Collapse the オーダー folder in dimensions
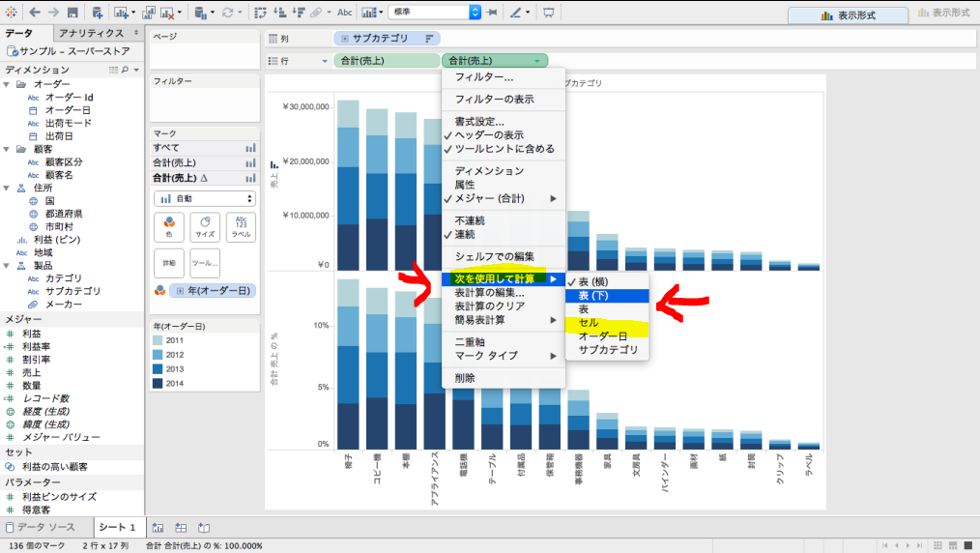The height and width of the screenshot is (553, 980). [6, 84]
